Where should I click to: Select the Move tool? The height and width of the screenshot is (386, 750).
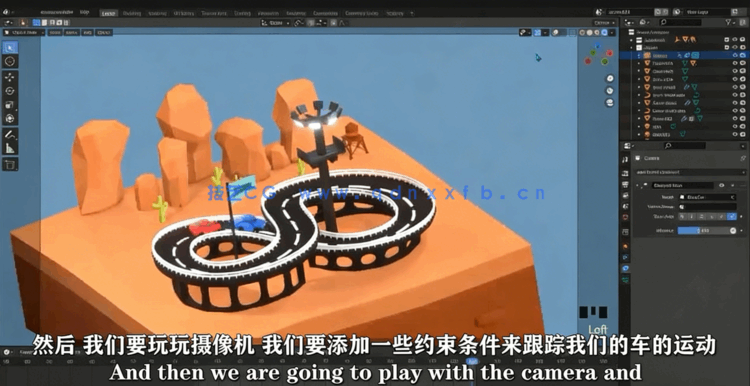[10, 77]
